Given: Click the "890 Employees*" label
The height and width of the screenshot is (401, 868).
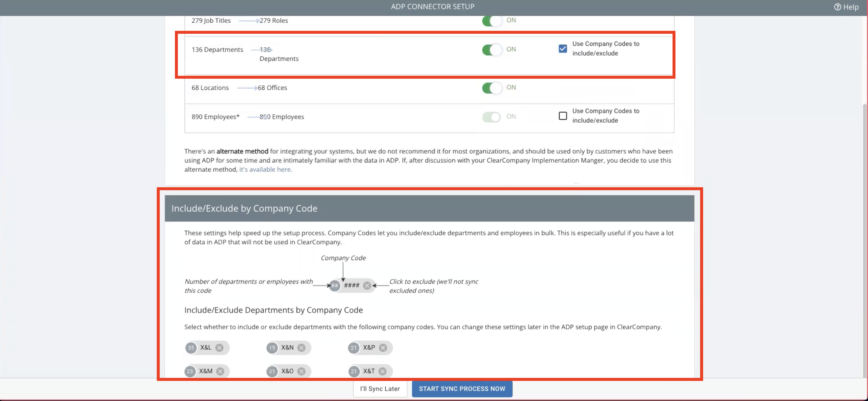Looking at the screenshot, I should pos(215,117).
